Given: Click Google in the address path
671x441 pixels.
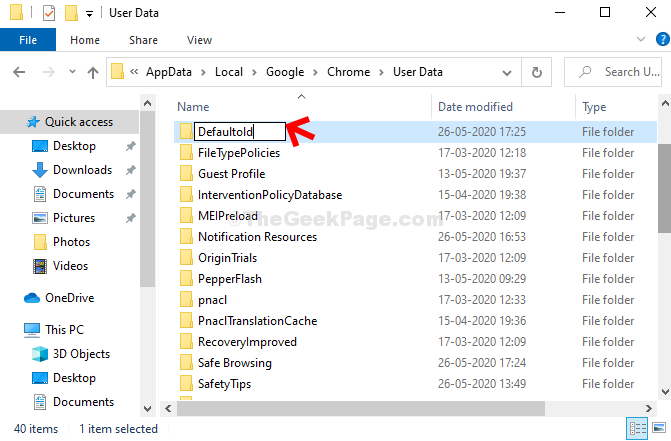Looking at the screenshot, I should coord(285,72).
